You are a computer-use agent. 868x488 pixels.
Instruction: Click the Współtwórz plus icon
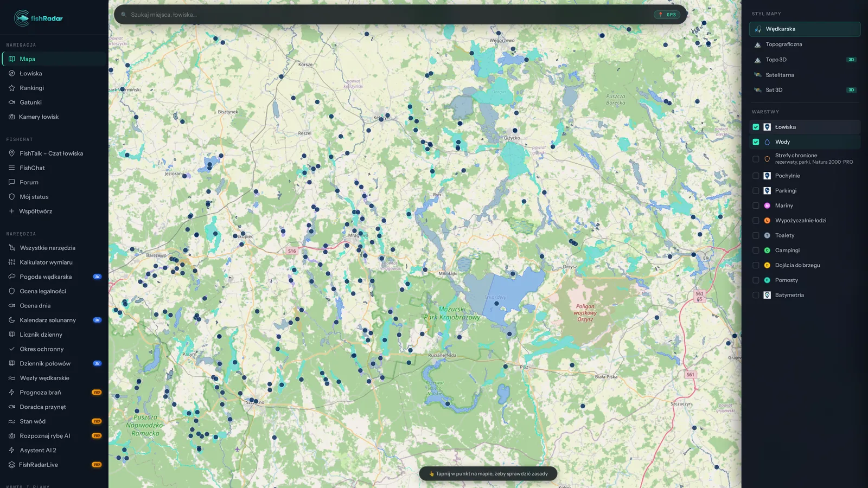click(12, 211)
